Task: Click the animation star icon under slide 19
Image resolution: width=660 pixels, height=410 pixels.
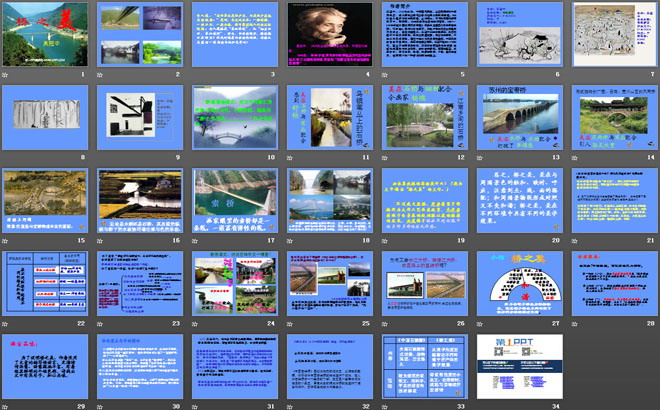Action: (385, 241)
